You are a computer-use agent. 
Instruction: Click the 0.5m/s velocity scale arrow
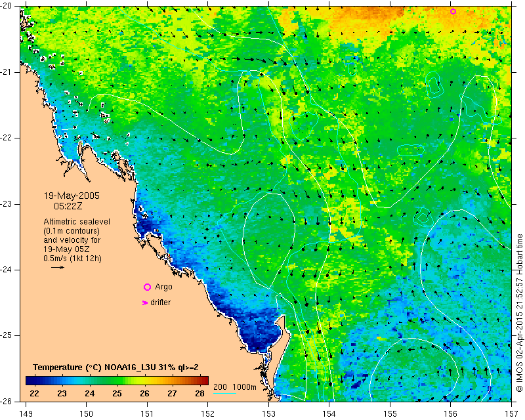(58, 267)
